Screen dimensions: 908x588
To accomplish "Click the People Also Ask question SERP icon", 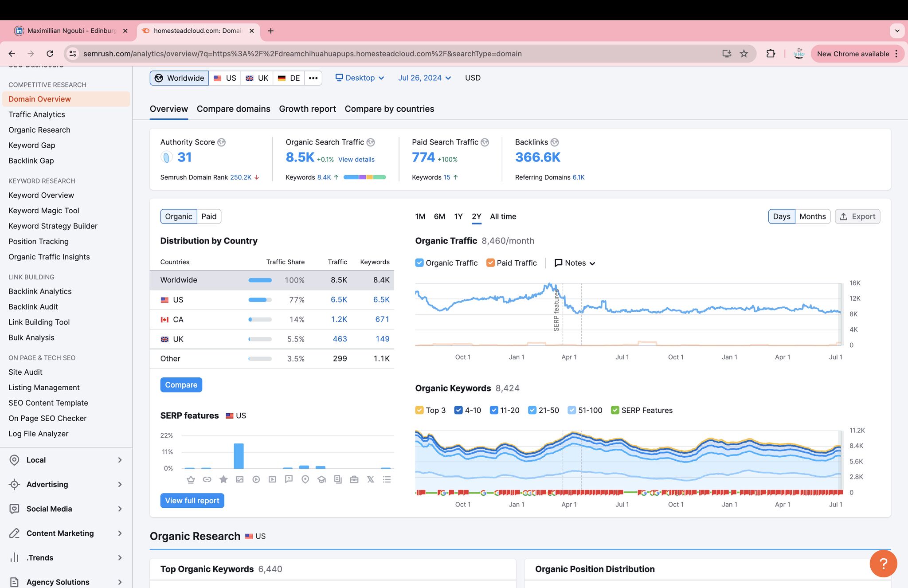I will point(289,479).
